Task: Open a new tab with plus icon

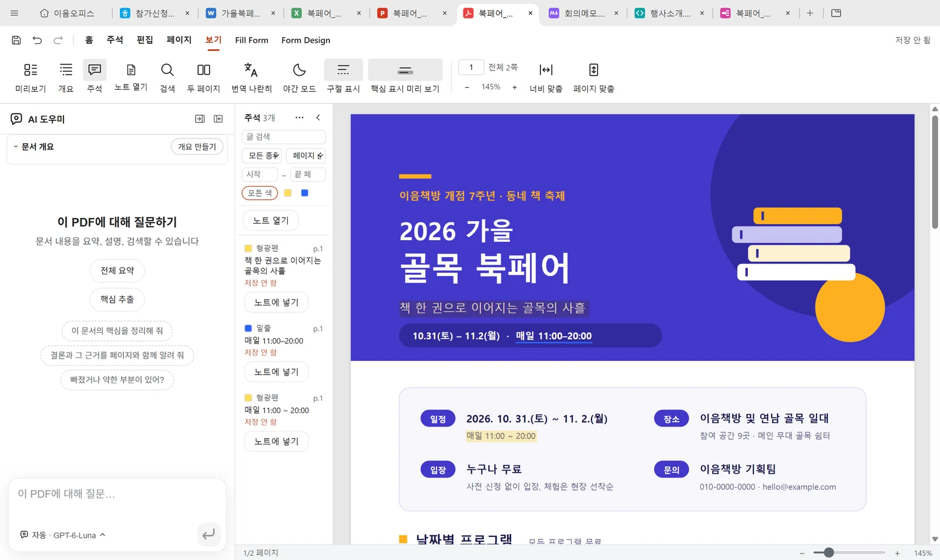Action: pyautogui.click(x=810, y=13)
